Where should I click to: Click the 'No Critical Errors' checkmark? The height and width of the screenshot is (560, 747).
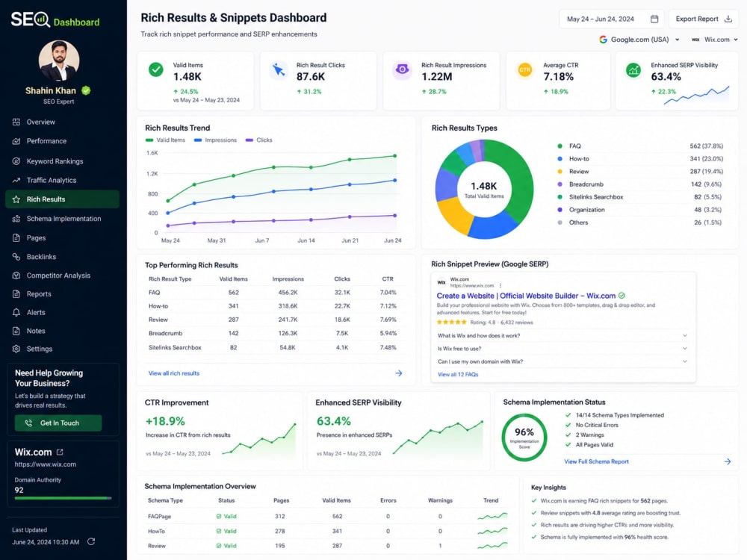(568, 425)
